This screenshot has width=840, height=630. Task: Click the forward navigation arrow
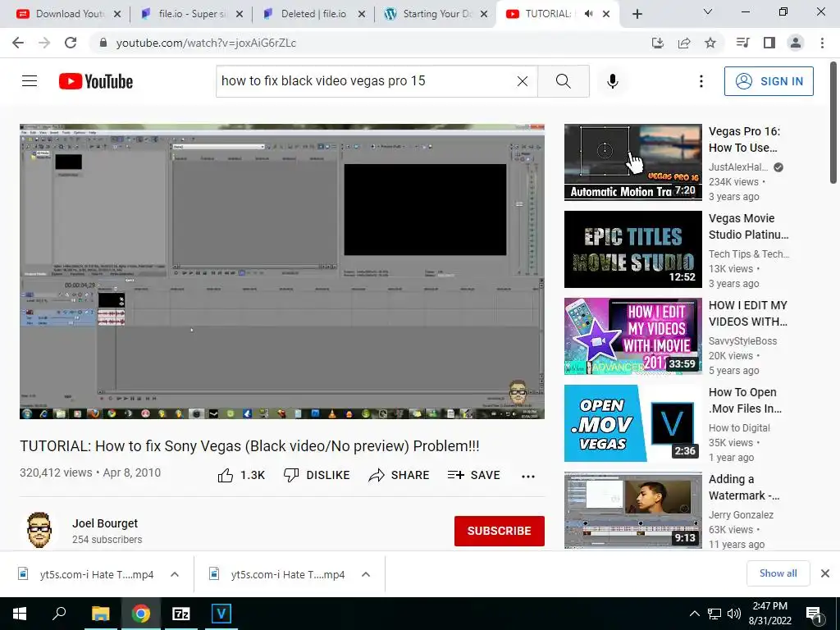pos(44,43)
